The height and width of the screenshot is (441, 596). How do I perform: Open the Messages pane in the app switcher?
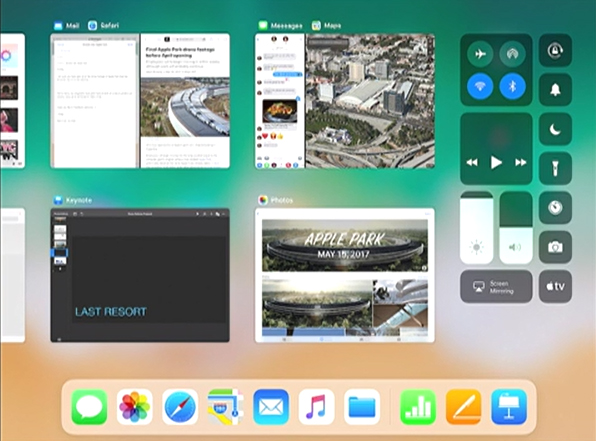tap(280, 101)
